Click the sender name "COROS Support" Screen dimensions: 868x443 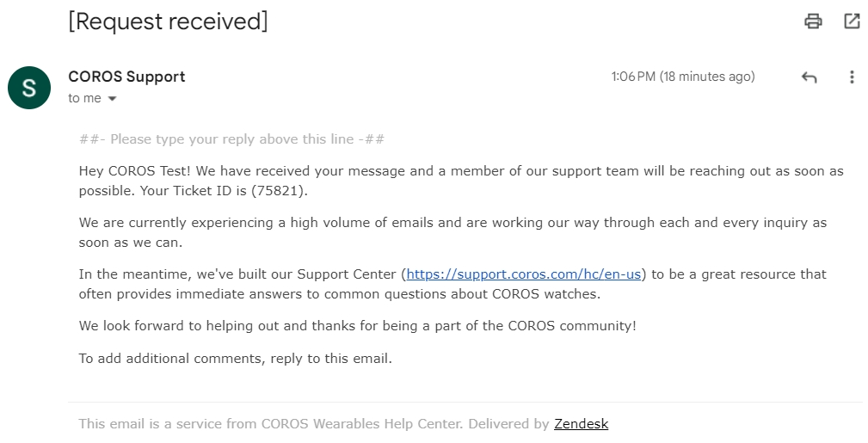[x=126, y=77]
